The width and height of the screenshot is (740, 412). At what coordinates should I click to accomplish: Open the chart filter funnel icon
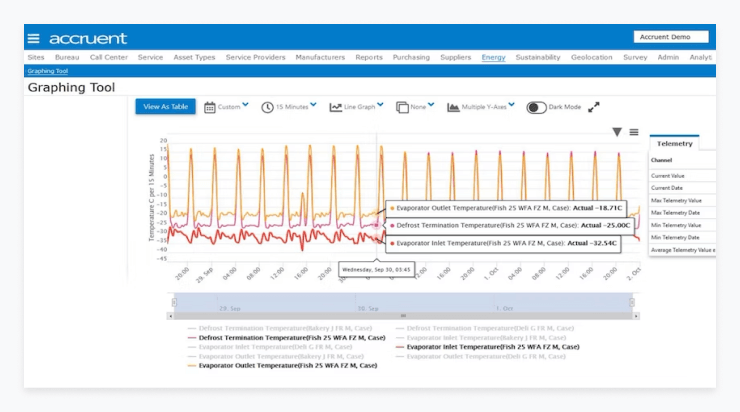tap(617, 132)
